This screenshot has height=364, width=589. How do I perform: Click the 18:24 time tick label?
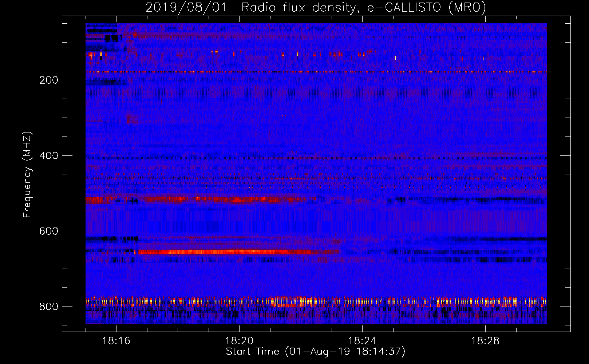click(x=362, y=341)
